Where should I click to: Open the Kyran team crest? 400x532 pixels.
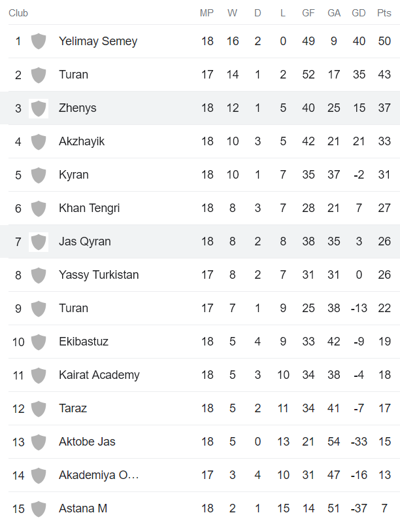point(39,175)
